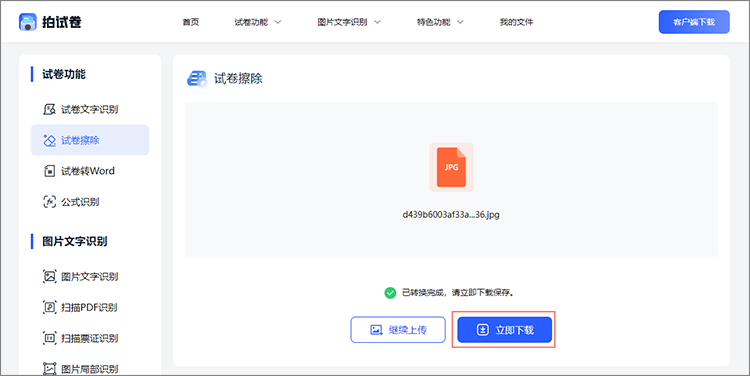Open 试卷文字识别 in the sidebar

90,109
